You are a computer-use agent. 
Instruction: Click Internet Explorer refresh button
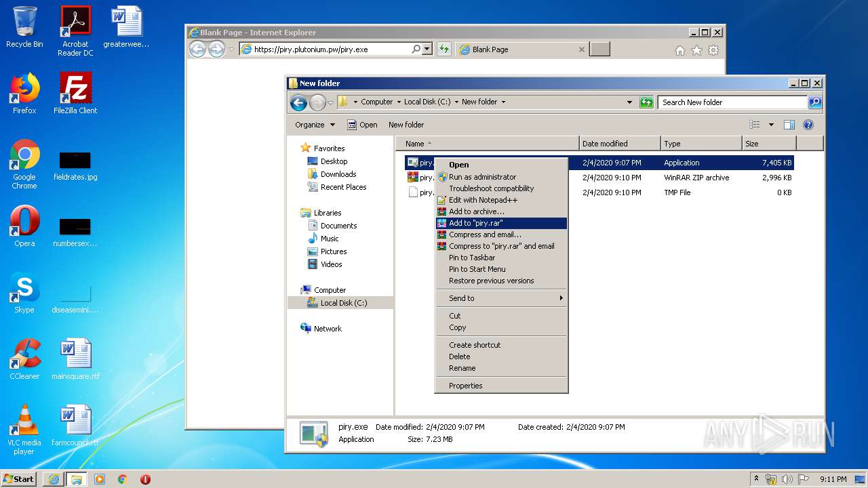(x=443, y=49)
